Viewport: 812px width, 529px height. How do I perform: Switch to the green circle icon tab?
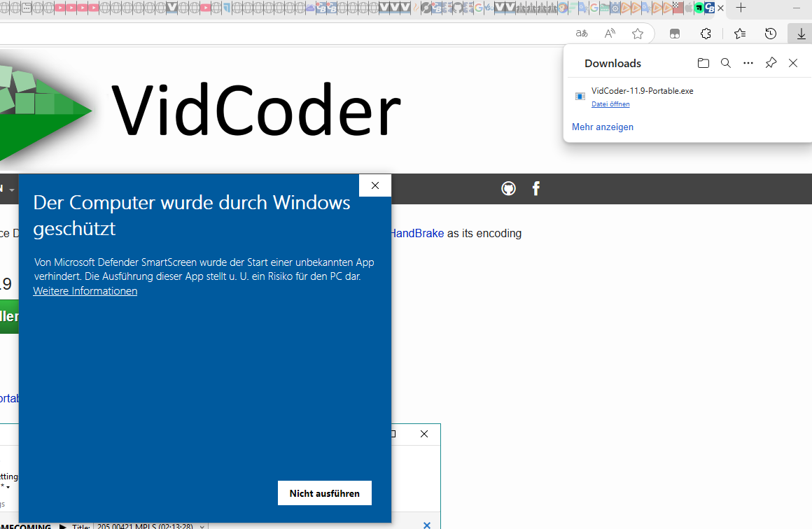click(x=699, y=8)
